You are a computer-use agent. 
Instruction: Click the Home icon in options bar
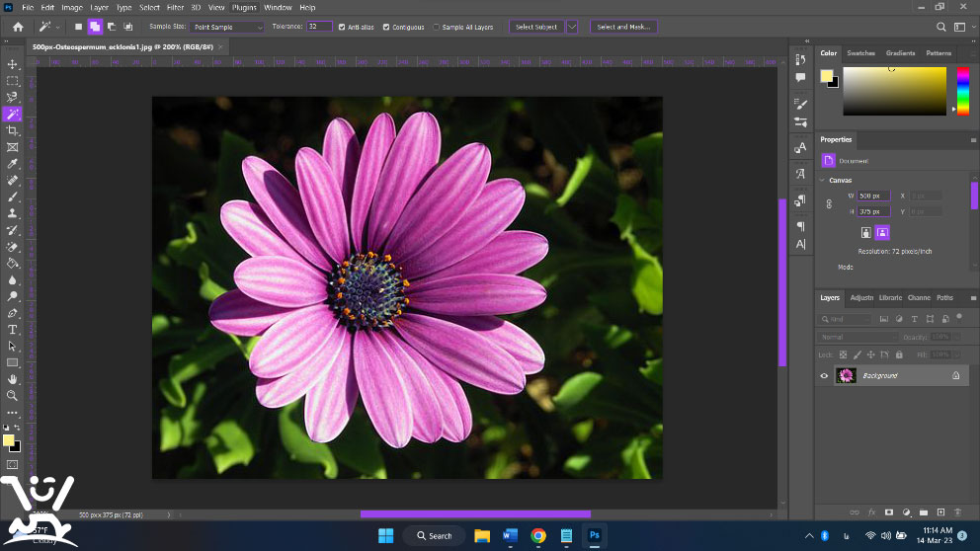[18, 27]
